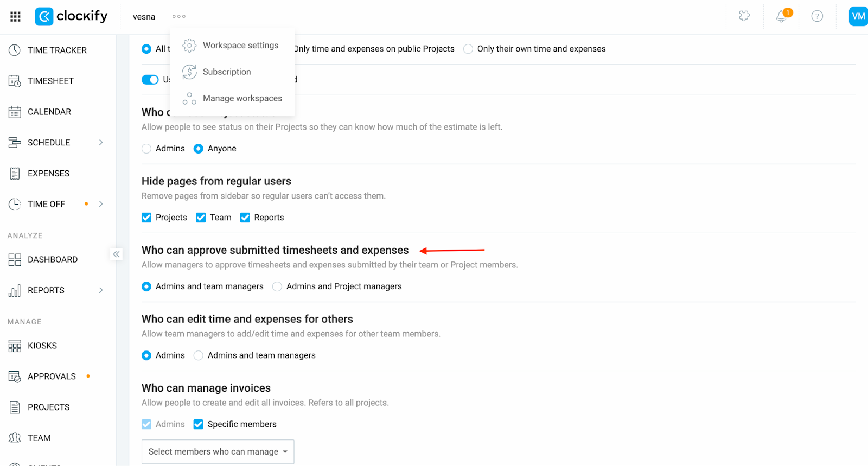The image size is (868, 466).
Task: Expand the Reports sidebar chevron
Action: (101, 290)
